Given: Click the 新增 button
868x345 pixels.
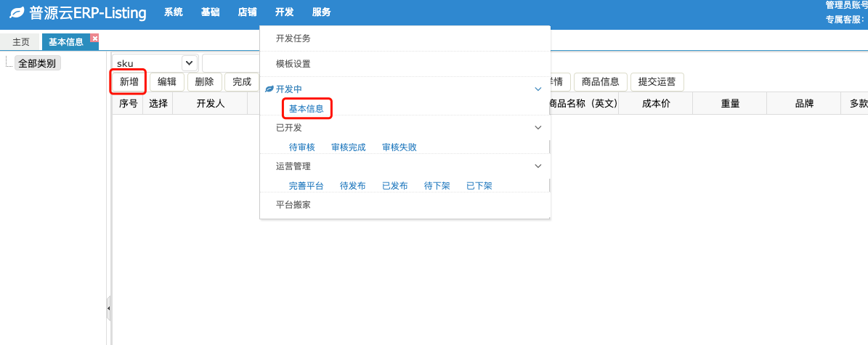Looking at the screenshot, I should [x=129, y=82].
